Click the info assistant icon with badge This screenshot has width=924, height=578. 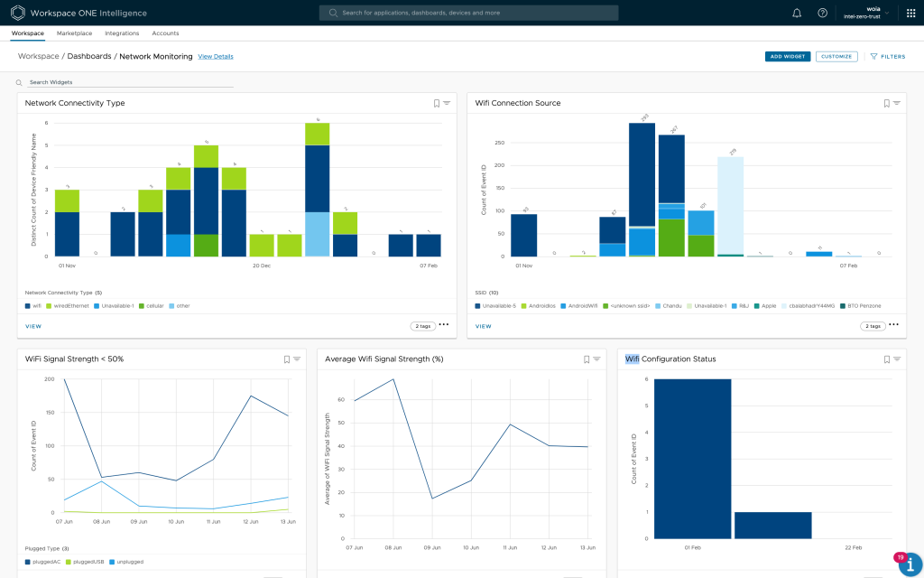tap(910, 564)
